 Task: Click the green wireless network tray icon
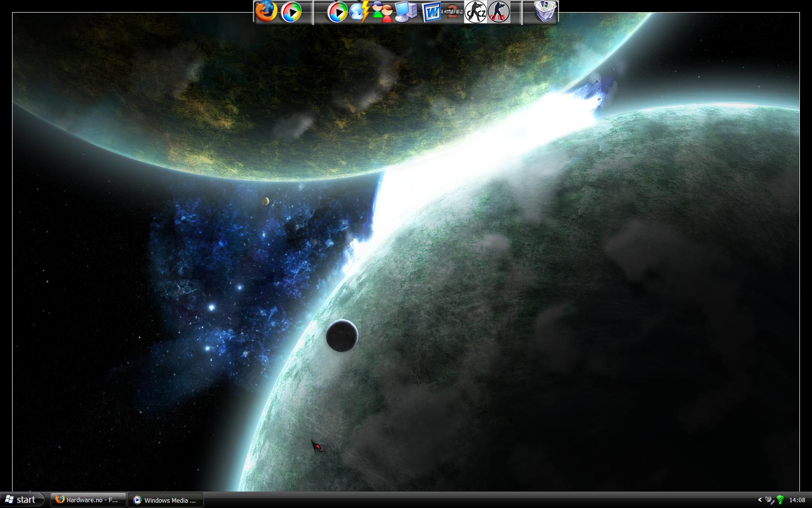tap(780, 500)
